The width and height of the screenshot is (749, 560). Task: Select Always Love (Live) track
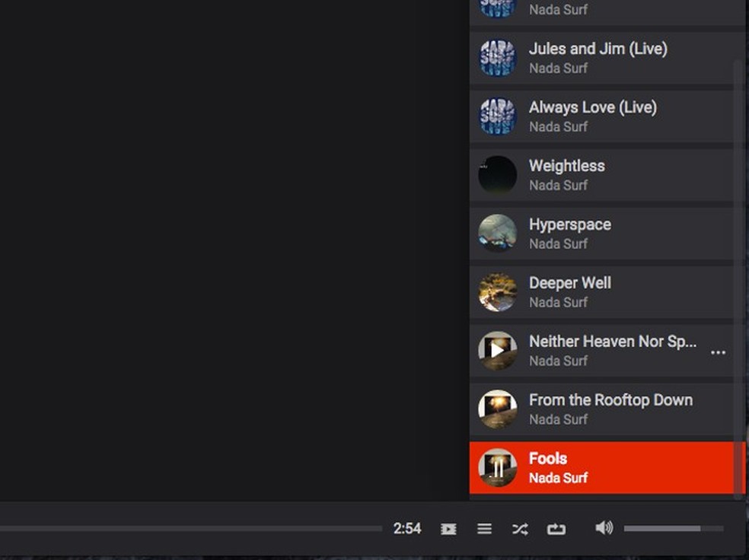[602, 116]
